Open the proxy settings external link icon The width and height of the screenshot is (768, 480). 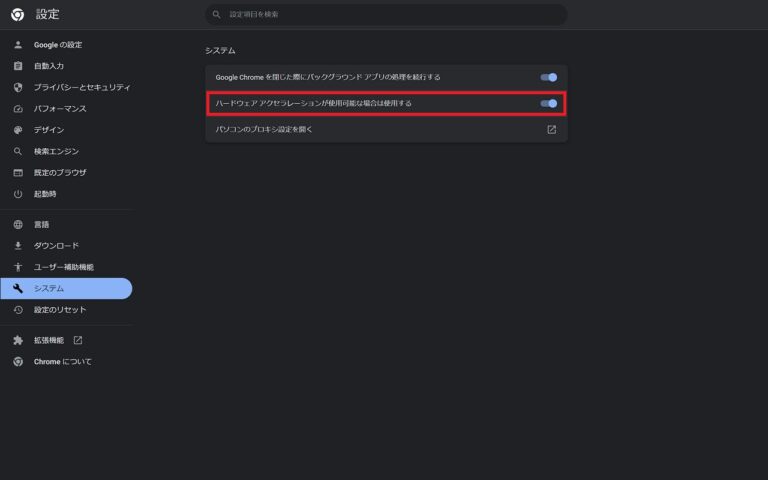[x=551, y=129]
